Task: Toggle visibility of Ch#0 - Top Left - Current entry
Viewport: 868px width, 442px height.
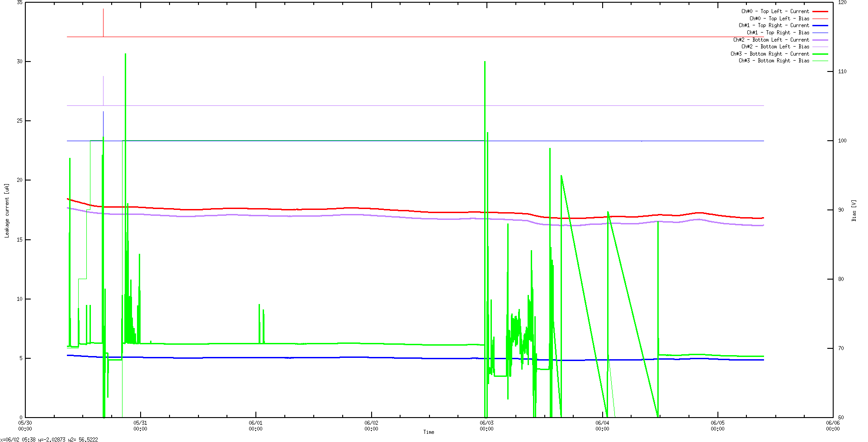Action: (775, 11)
